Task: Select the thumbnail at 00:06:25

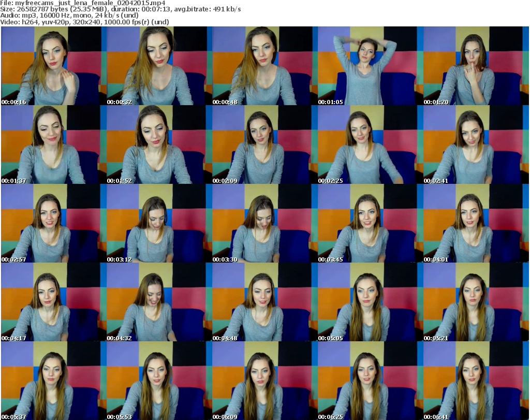Action: [370, 381]
